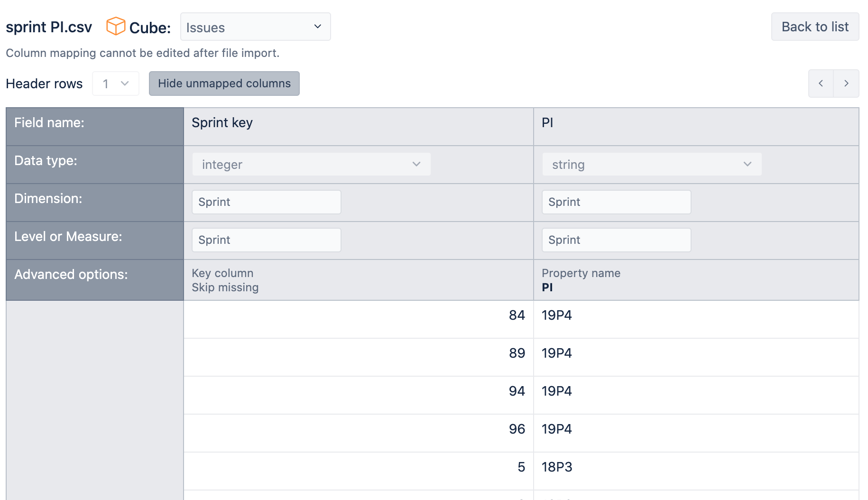Click Dimension field for Sprint key column
The image size is (868, 500).
pos(267,202)
